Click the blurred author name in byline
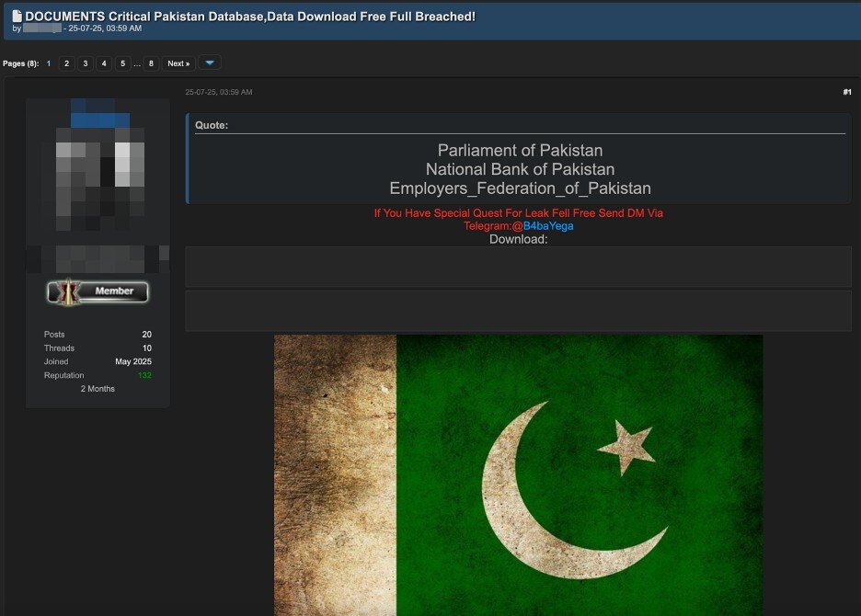Image resolution: width=861 pixels, height=616 pixels. click(x=42, y=29)
